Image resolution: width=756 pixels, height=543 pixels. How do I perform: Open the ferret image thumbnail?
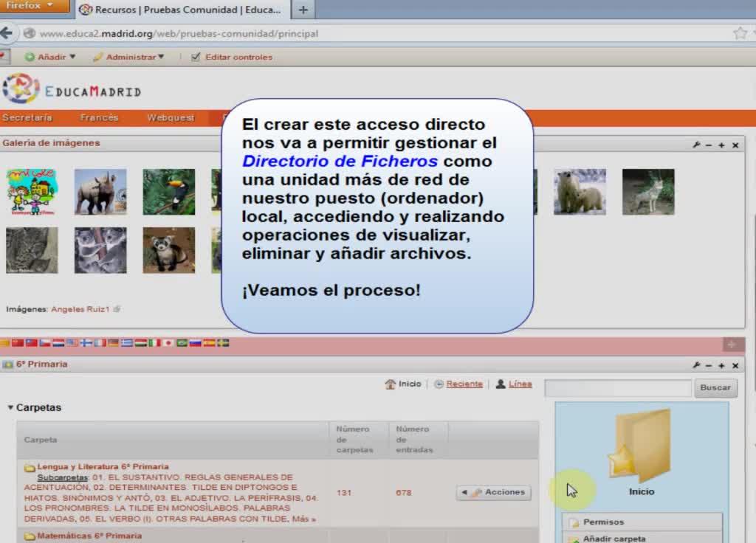coord(169,250)
